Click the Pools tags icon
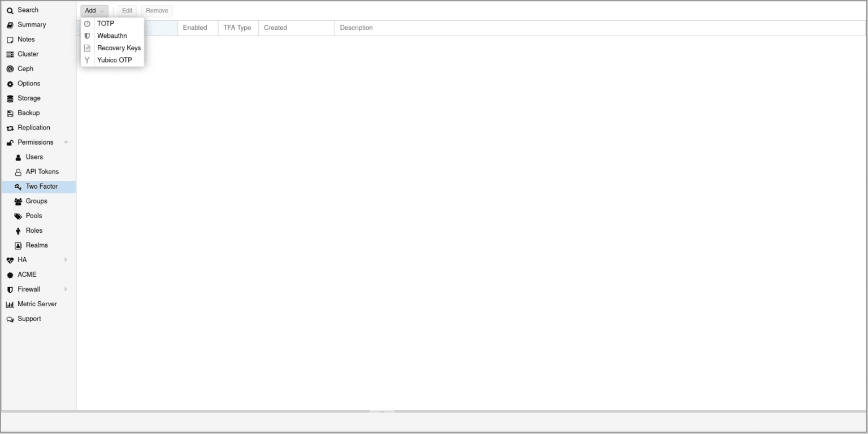Viewport: 868px width, 434px height. pyautogui.click(x=18, y=216)
